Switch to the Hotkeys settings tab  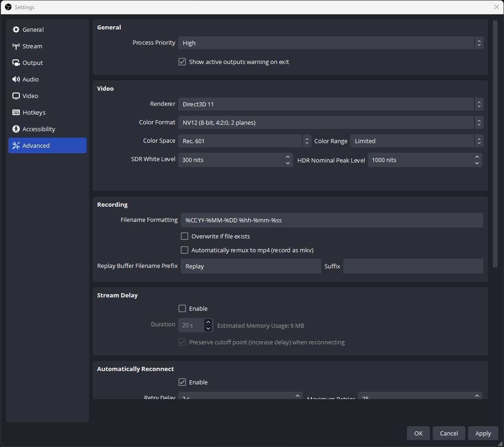tap(34, 112)
